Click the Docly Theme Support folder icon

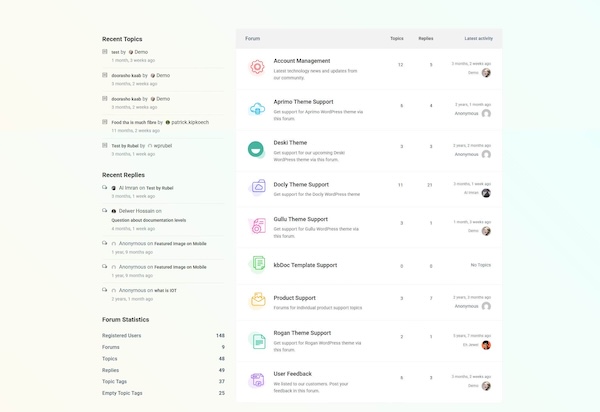coord(258,187)
